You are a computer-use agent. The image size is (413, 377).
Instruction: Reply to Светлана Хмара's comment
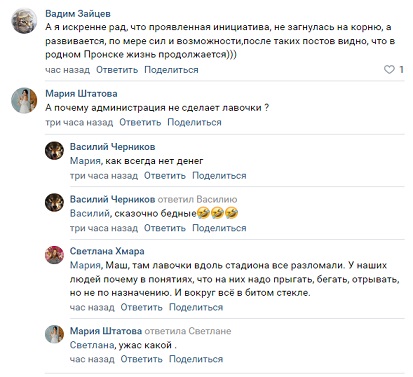(141, 307)
